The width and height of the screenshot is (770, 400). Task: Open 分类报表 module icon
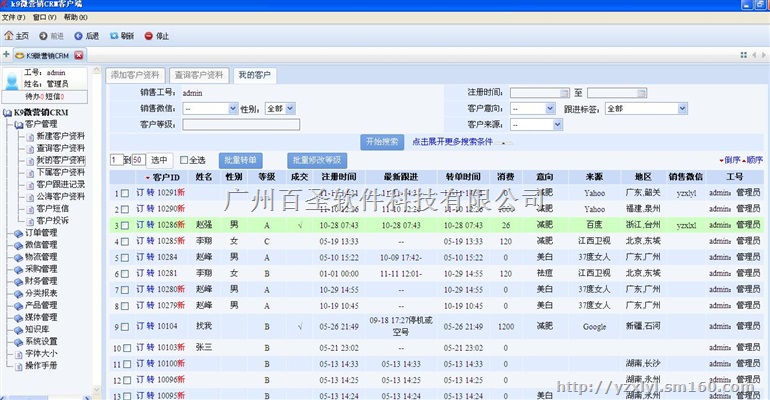coord(19,293)
